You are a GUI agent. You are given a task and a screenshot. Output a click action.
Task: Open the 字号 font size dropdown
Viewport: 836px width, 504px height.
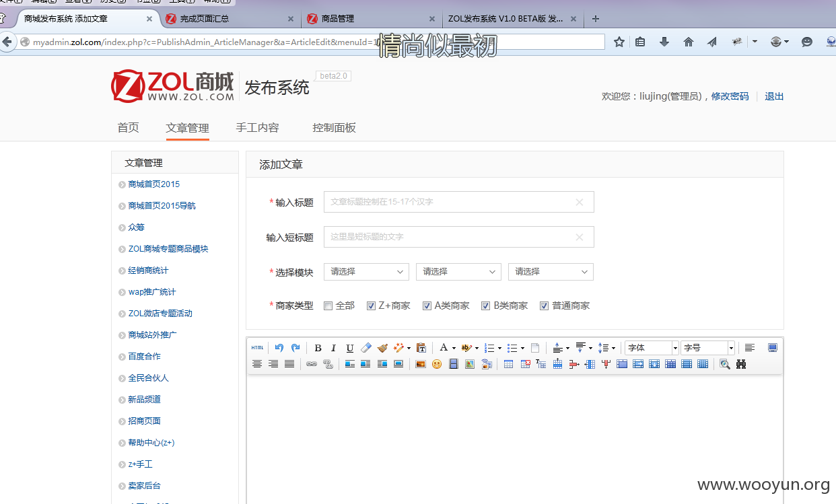[x=707, y=348]
